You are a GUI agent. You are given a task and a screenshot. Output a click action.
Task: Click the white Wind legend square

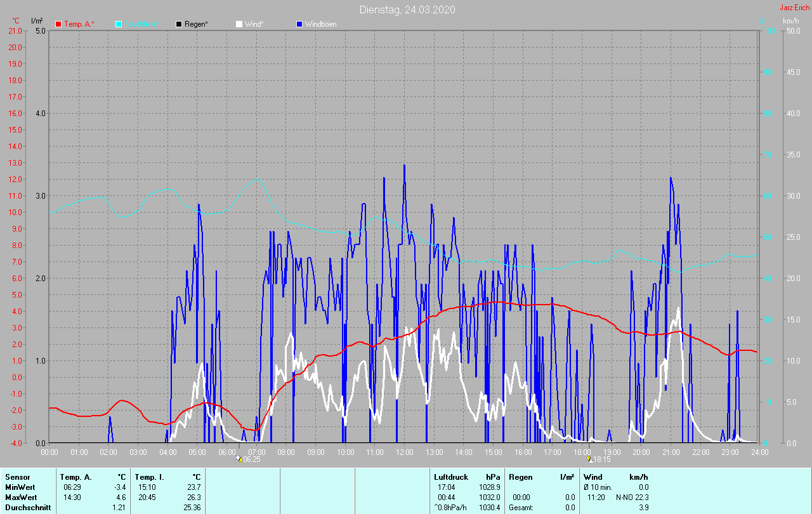pos(239,24)
